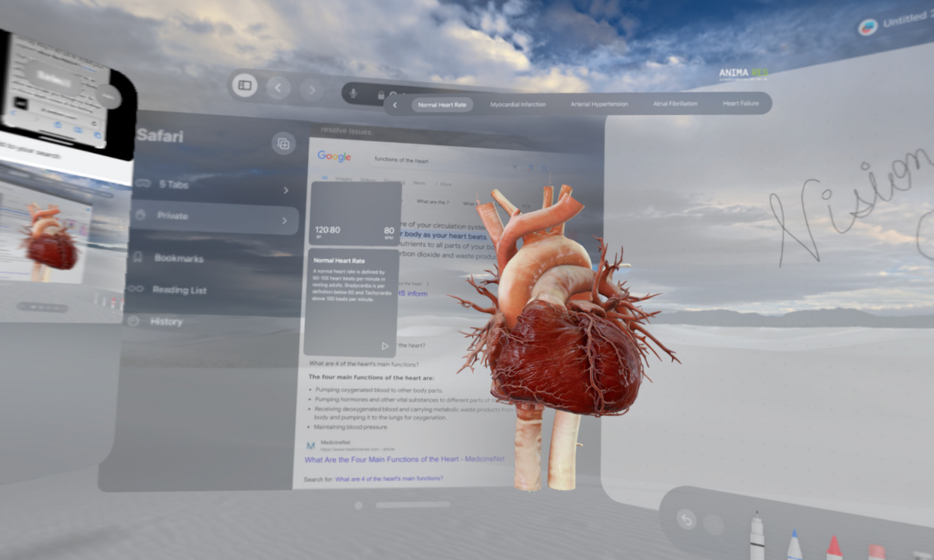This screenshot has height=560, width=934.
Task: Toggle the Safari sidebar icon
Action: pos(244,86)
